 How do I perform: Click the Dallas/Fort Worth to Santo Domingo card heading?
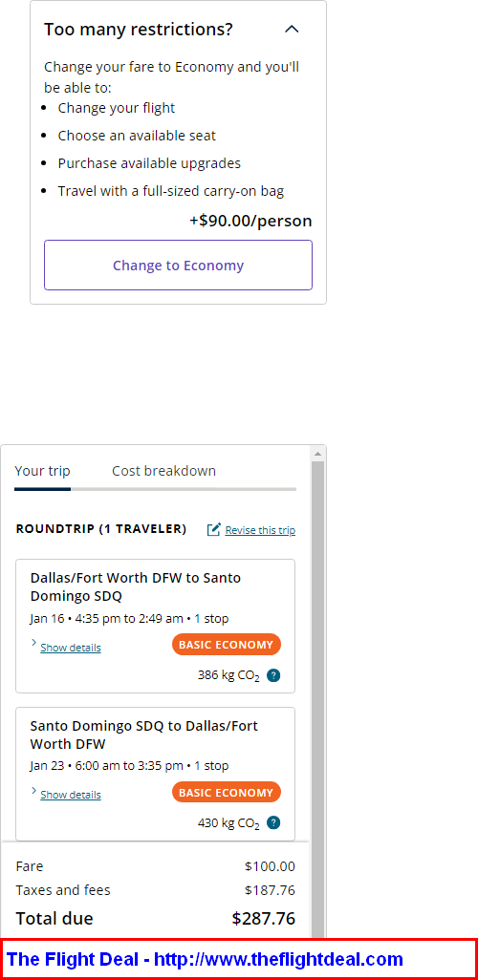pos(136,586)
